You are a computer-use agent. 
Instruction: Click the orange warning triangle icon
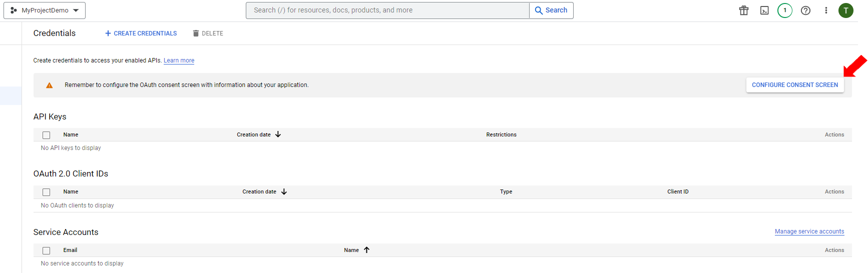pyautogui.click(x=49, y=85)
